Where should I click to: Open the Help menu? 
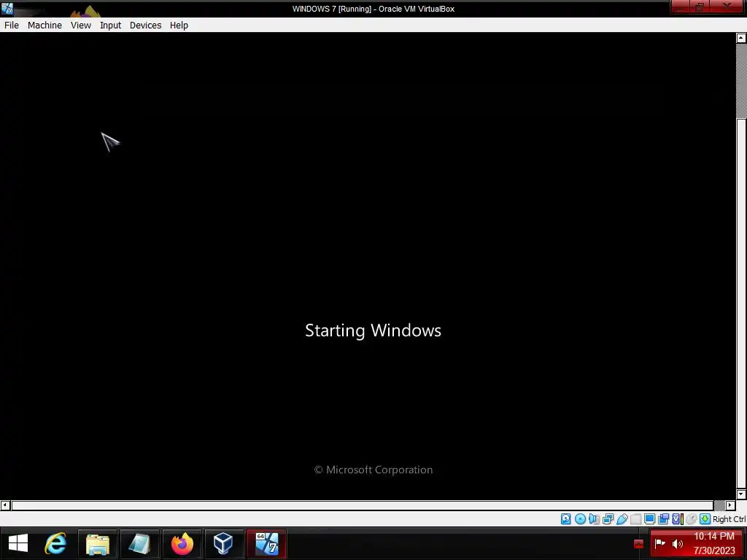pos(179,26)
